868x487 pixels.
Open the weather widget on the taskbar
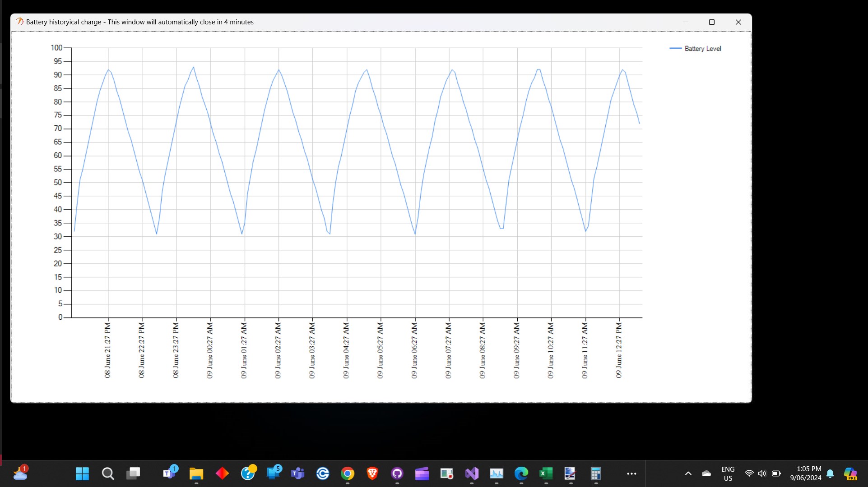(20, 473)
